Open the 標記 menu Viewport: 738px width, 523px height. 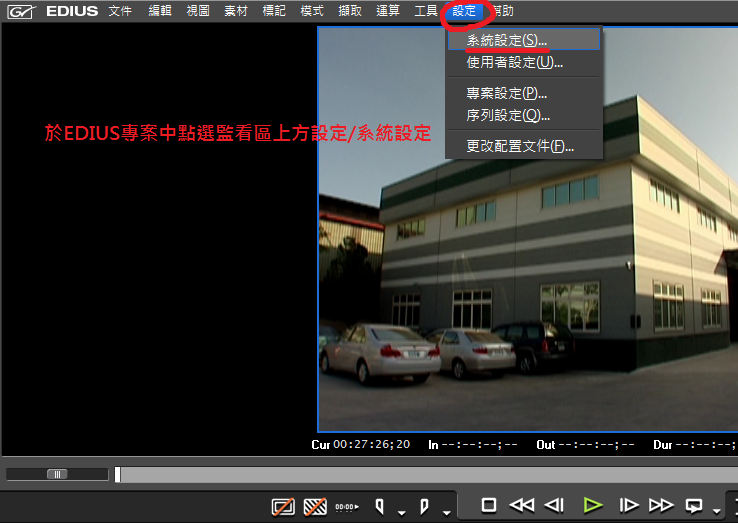(274, 11)
